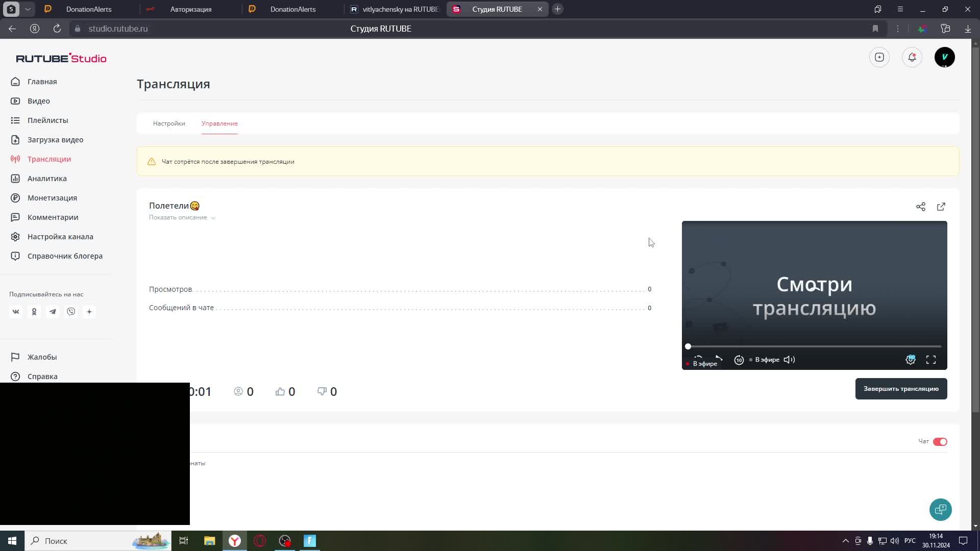Image resolution: width=980 pixels, height=551 pixels.
Task: Click the add video plus icon
Action: [x=879, y=57]
